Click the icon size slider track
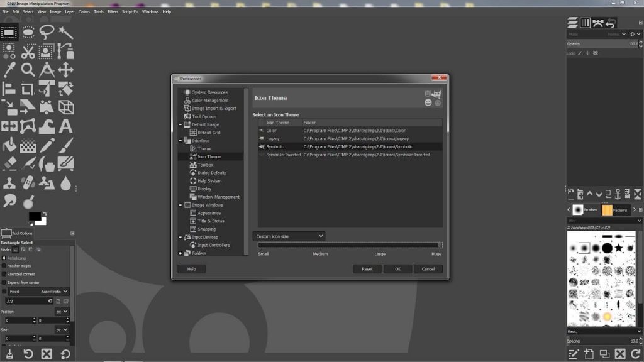 pos(350,246)
